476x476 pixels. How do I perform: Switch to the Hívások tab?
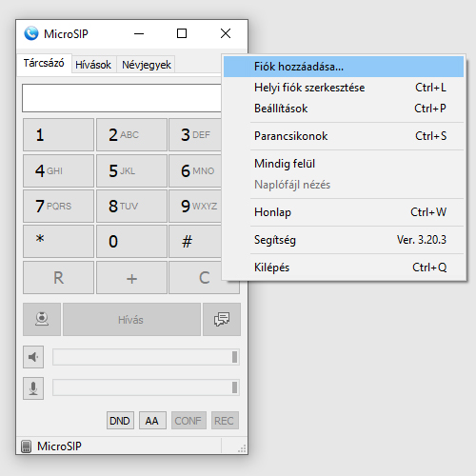click(x=93, y=65)
